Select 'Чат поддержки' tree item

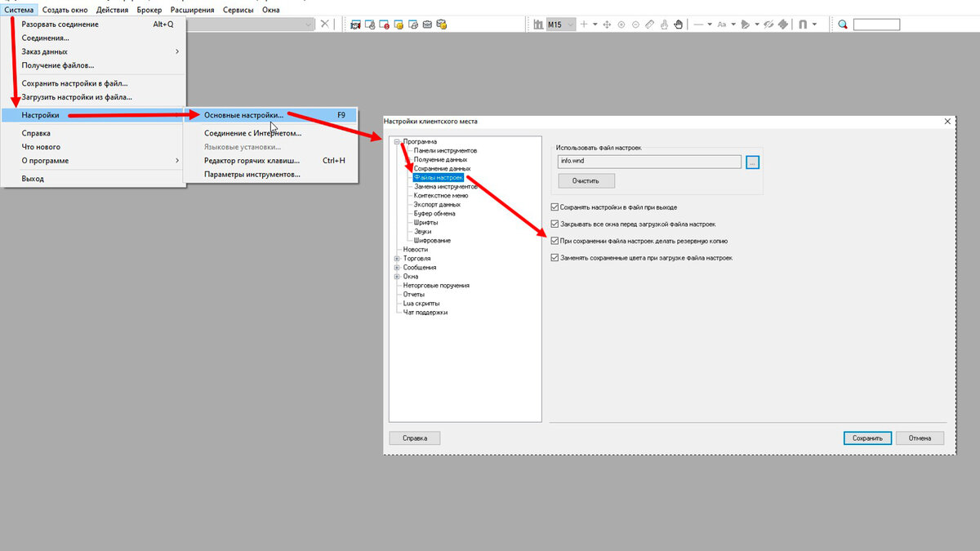click(x=425, y=312)
